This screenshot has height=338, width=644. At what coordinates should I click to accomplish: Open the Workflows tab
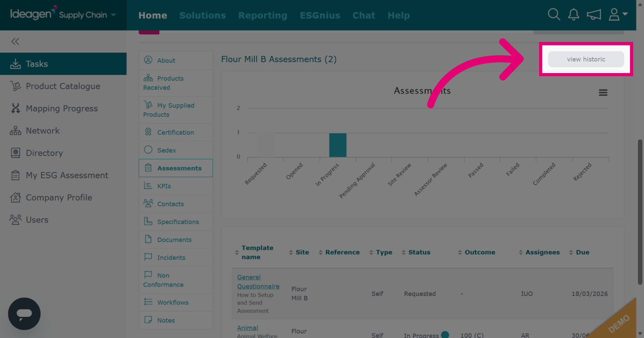tap(176, 302)
